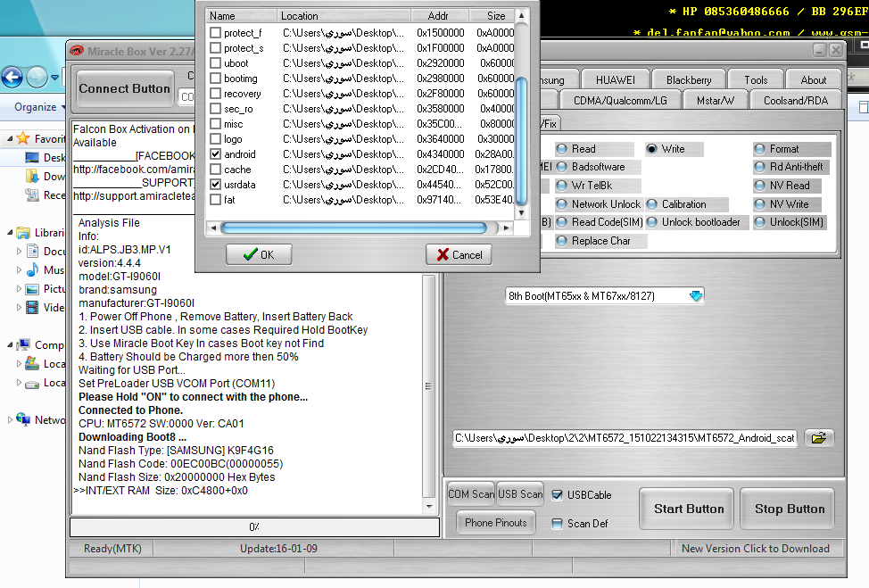
Task: Click the red X Cancel button
Action: [x=459, y=254]
